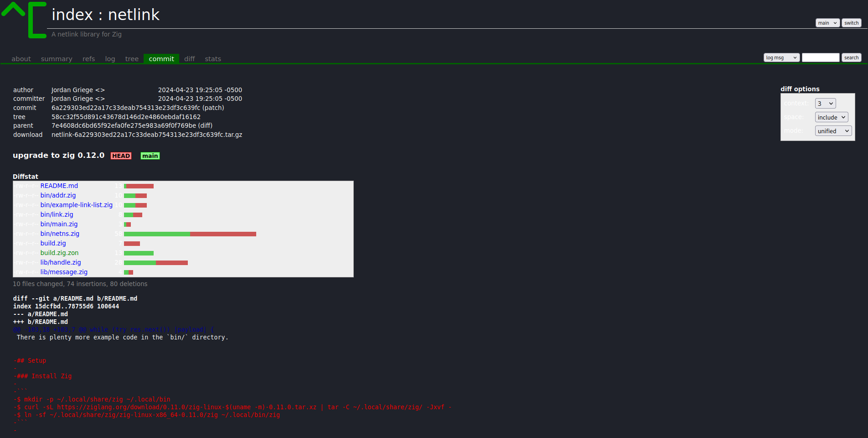Click the lib/handle.zig change count 28

(x=119, y=262)
